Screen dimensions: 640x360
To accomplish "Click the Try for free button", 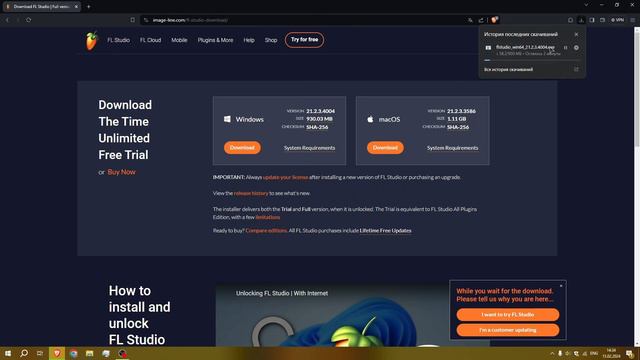I will 304,40.
